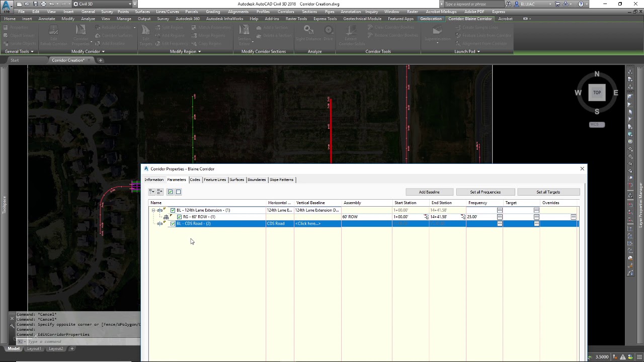644x362 pixels.
Task: Switch to the Layout1 tab
Action: click(x=34, y=348)
